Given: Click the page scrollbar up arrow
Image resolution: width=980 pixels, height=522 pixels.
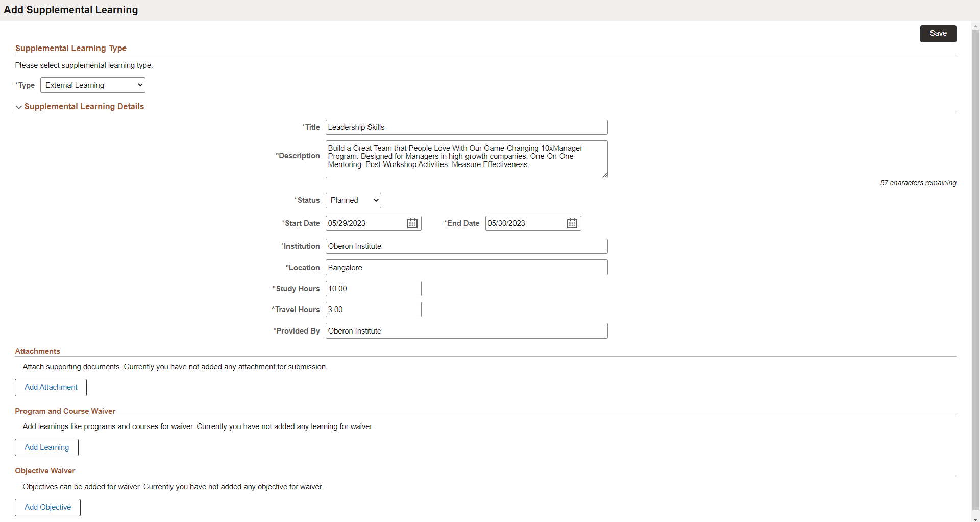Looking at the screenshot, I should (x=975, y=25).
